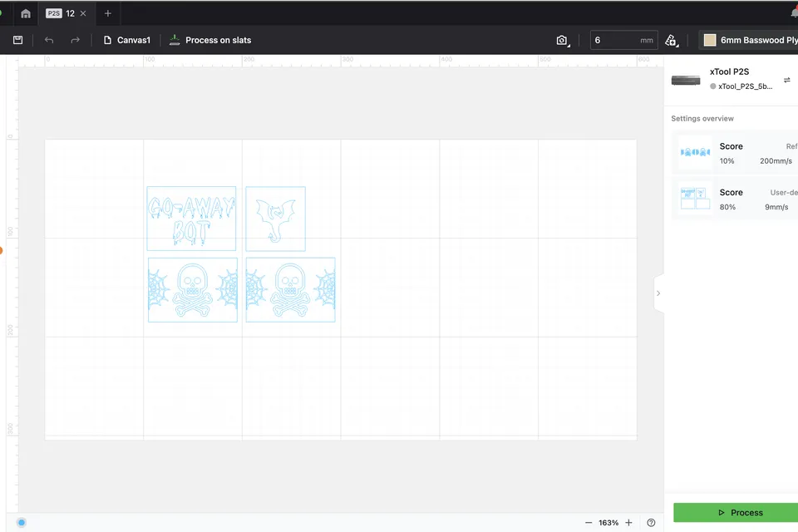Undo the last action
Screen dimensions: 798x532
click(49, 40)
